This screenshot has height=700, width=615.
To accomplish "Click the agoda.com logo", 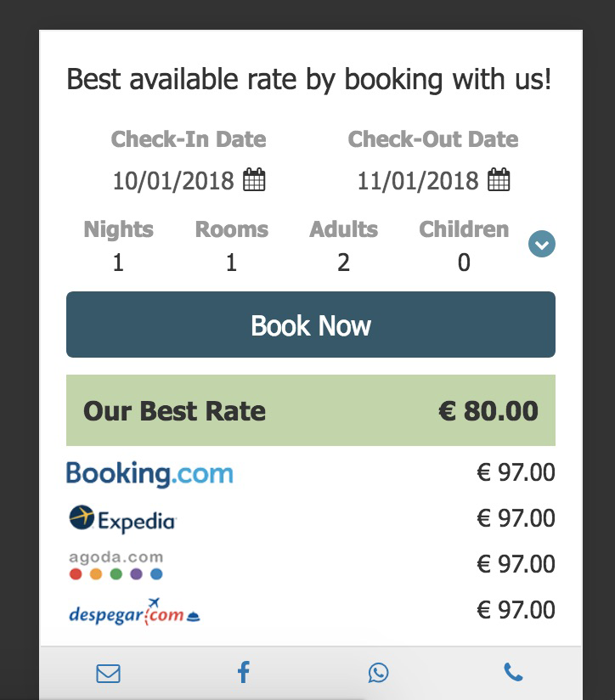I will 116,565.
